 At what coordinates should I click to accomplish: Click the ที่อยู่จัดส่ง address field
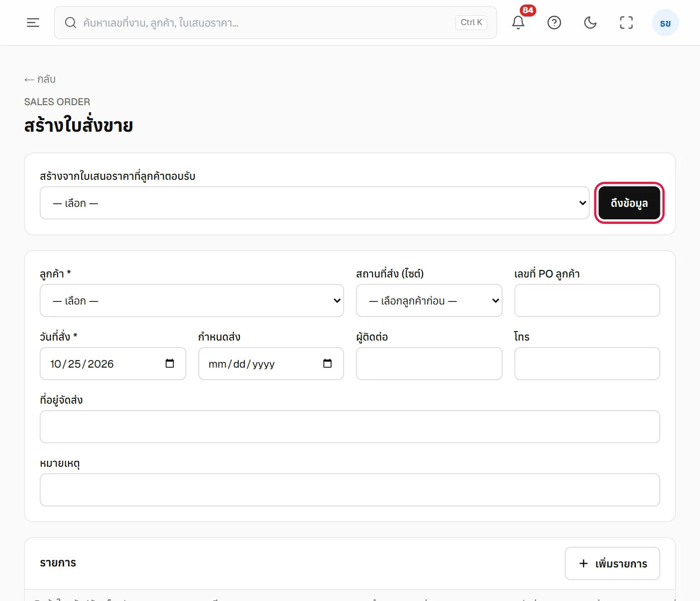tap(350, 427)
